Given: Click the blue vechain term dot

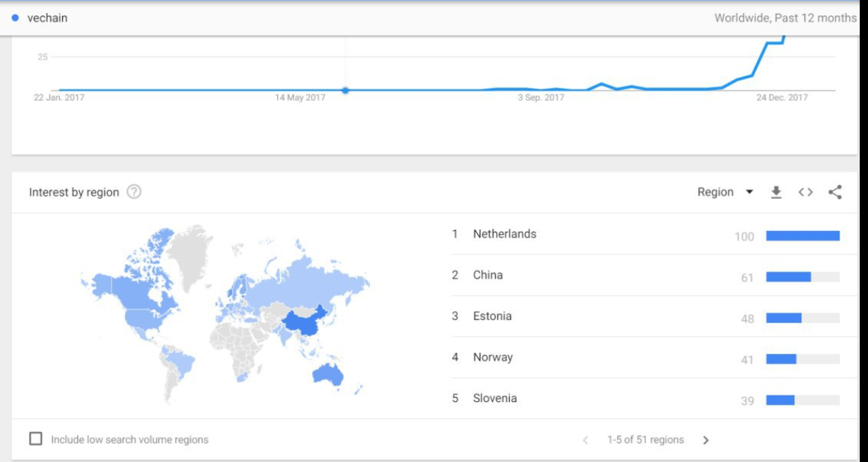Looking at the screenshot, I should pyautogui.click(x=15, y=18).
